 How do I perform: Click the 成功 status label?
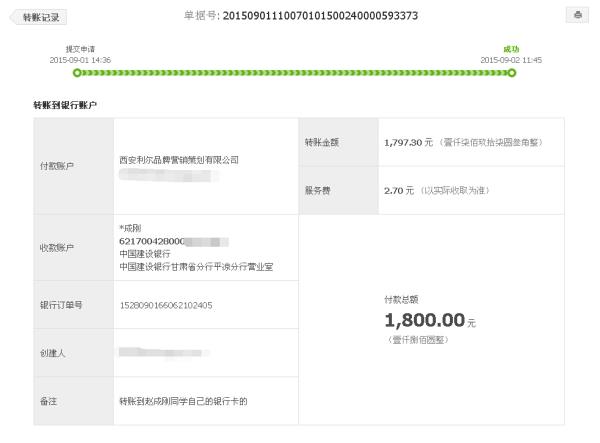point(511,49)
